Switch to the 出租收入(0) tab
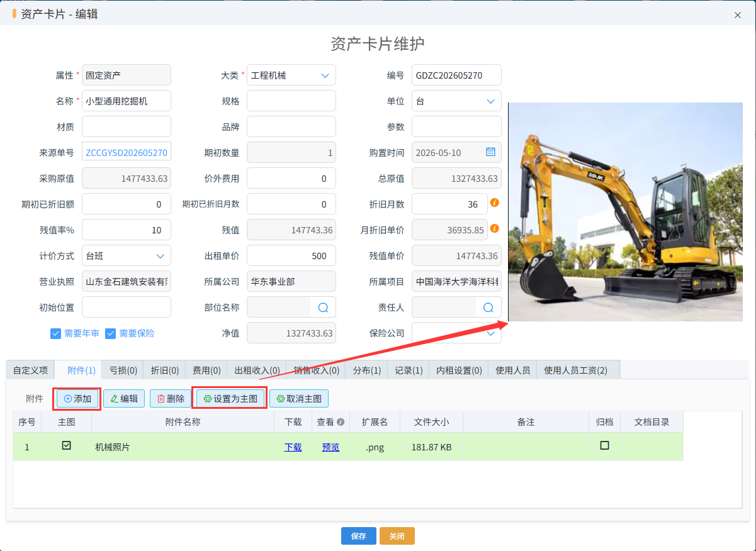This screenshot has height=551, width=756. [x=257, y=370]
